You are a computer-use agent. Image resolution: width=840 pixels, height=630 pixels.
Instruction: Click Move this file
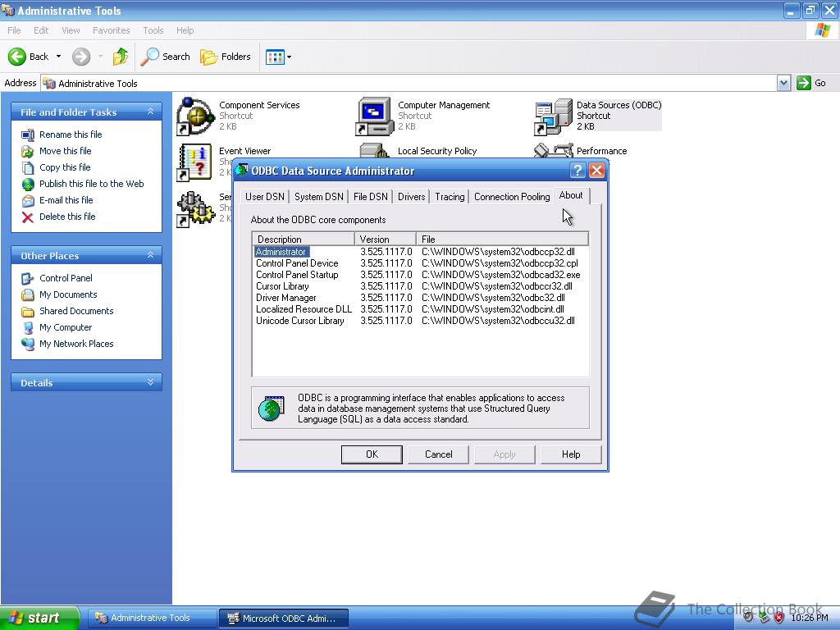66,151
